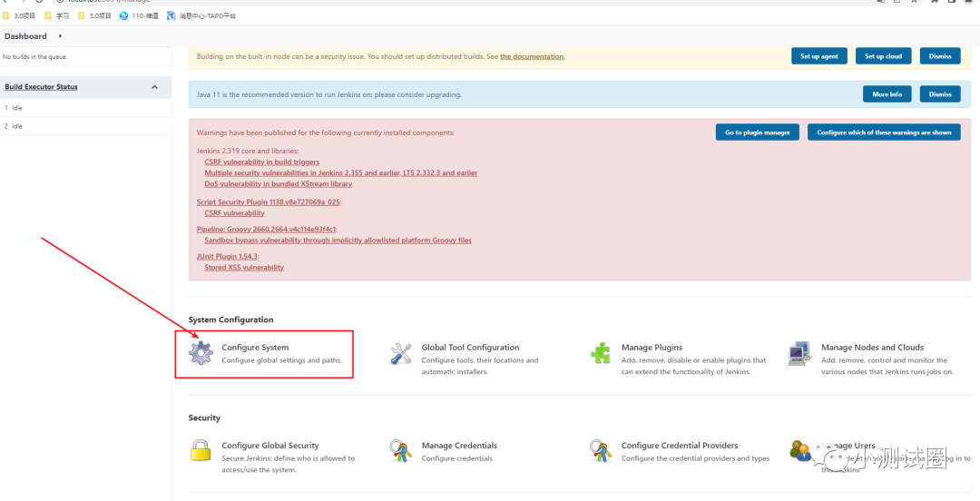
Task: Click the Set up agent button
Action: [819, 56]
